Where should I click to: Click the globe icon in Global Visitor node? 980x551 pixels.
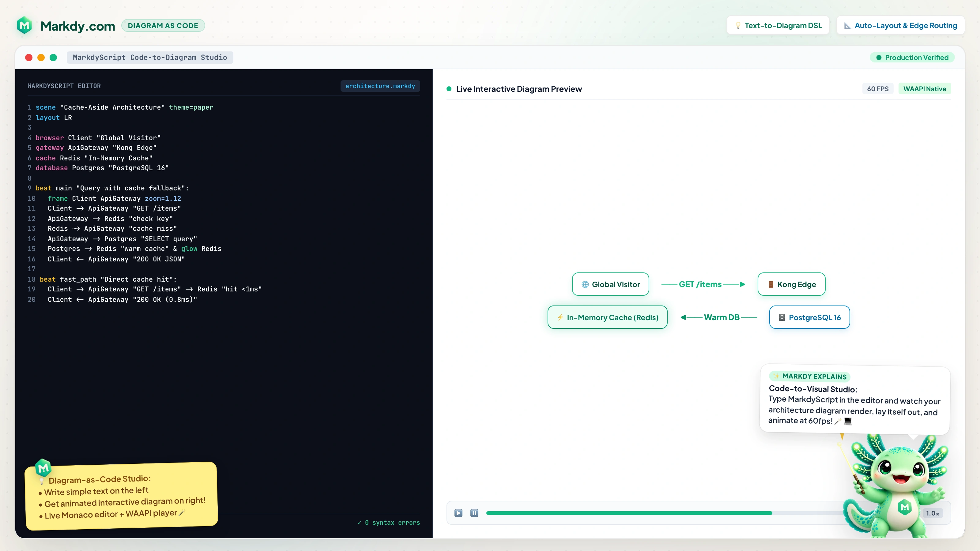(x=585, y=284)
